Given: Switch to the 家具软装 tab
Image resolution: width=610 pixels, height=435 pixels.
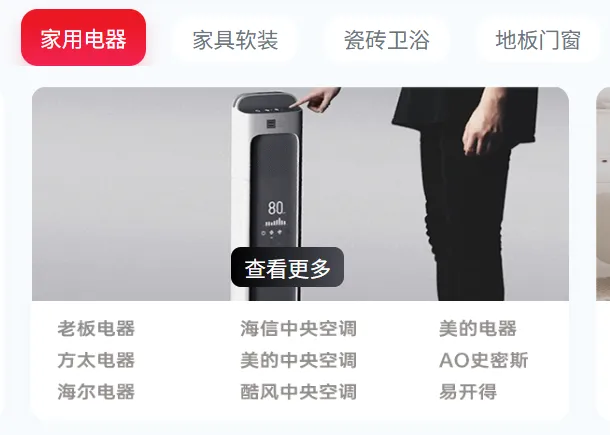Looking at the screenshot, I should pos(235,40).
